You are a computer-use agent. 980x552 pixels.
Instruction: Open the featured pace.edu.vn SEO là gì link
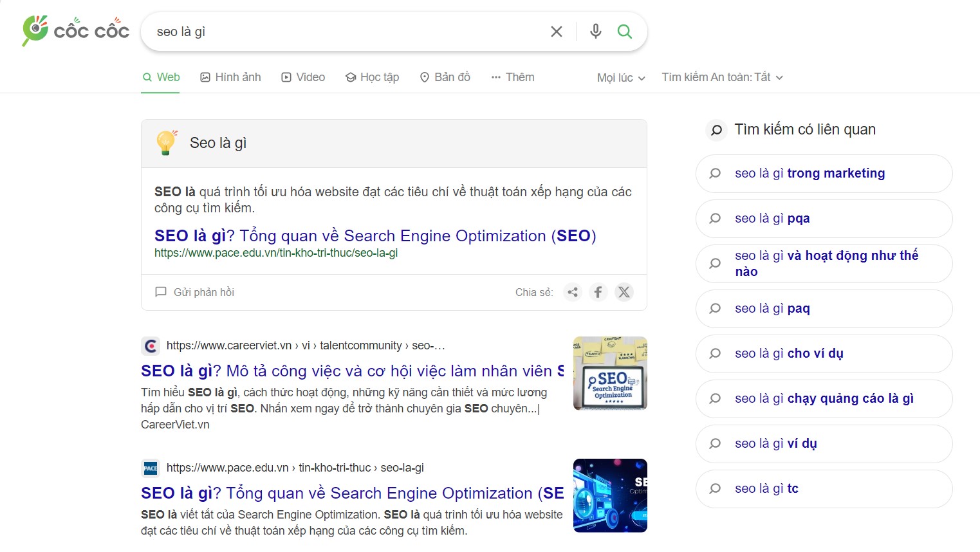(374, 236)
